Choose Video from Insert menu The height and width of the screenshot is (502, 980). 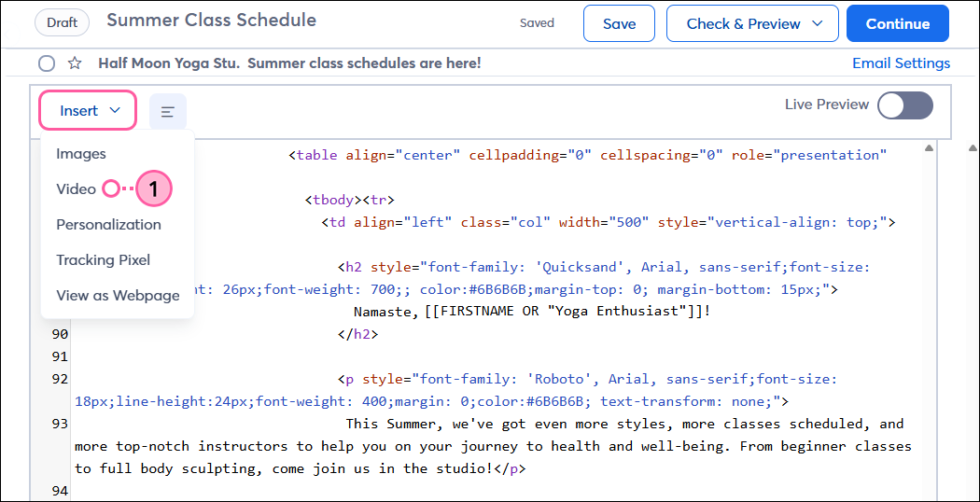click(77, 188)
